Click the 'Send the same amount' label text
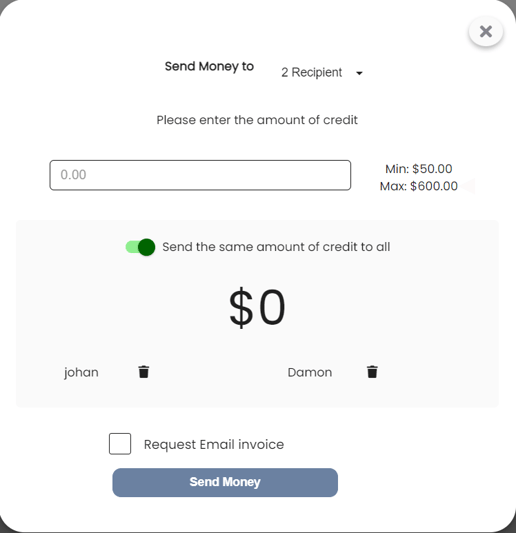 [x=276, y=247]
